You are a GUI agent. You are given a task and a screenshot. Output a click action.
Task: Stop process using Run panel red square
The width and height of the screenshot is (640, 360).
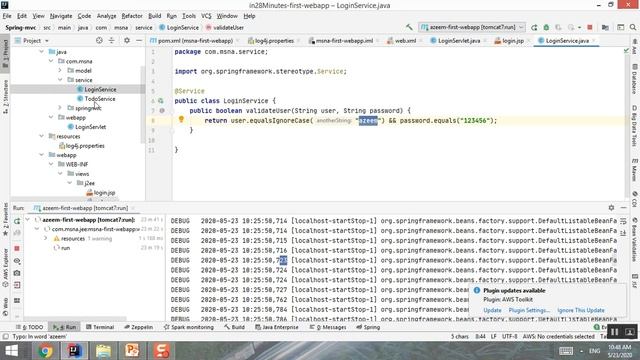click(17, 248)
